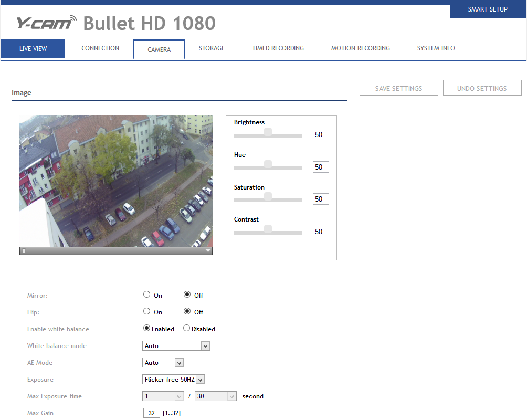The width and height of the screenshot is (527, 420).
Task: Click the Saturation slider handle
Action: (x=268, y=197)
